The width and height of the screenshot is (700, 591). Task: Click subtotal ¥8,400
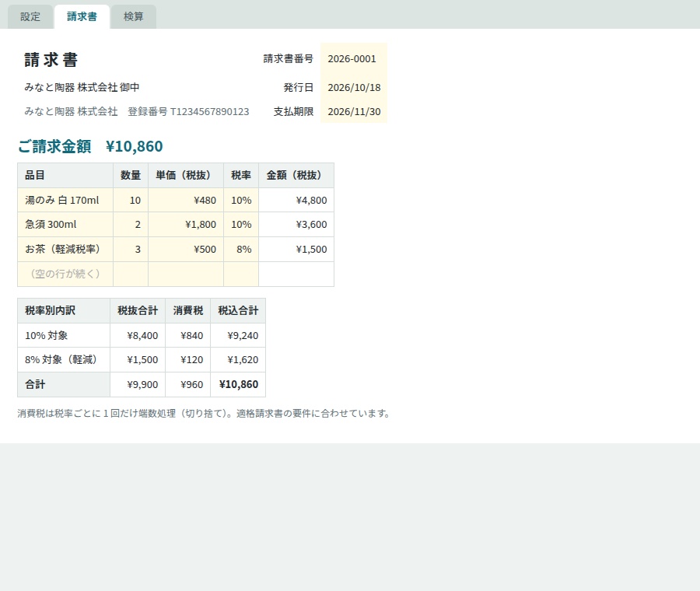click(138, 335)
